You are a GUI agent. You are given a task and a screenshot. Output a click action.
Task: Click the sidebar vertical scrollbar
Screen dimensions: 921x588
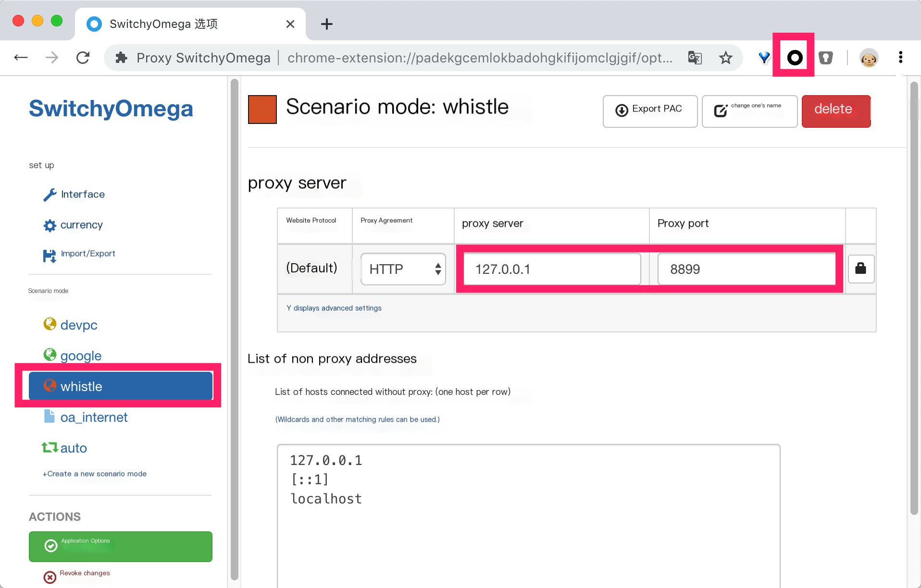(234, 330)
